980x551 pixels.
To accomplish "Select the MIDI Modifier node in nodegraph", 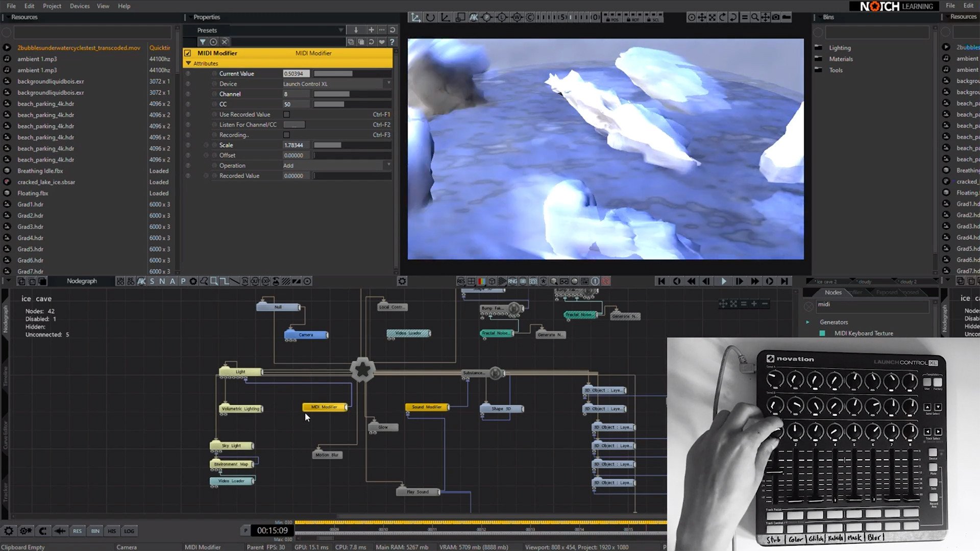I will coord(325,407).
